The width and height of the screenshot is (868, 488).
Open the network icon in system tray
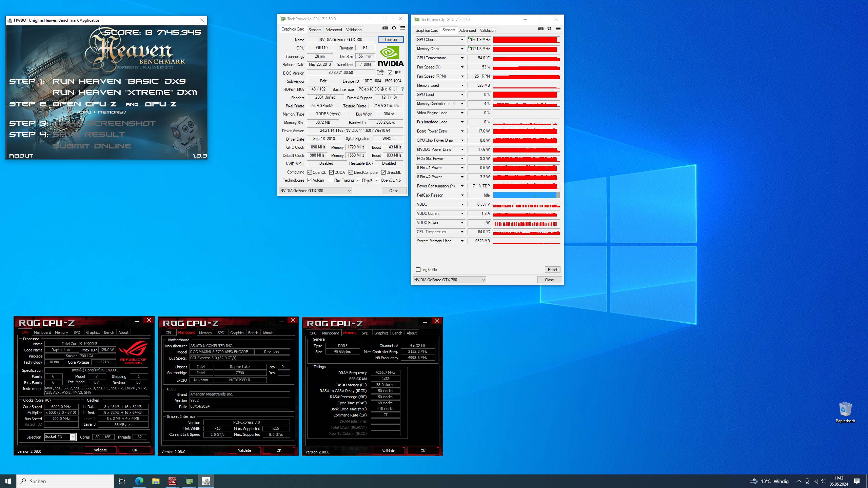(x=815, y=481)
